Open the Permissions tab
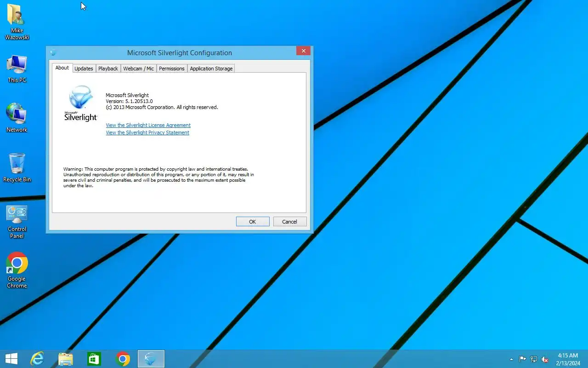The image size is (588, 368). click(171, 69)
